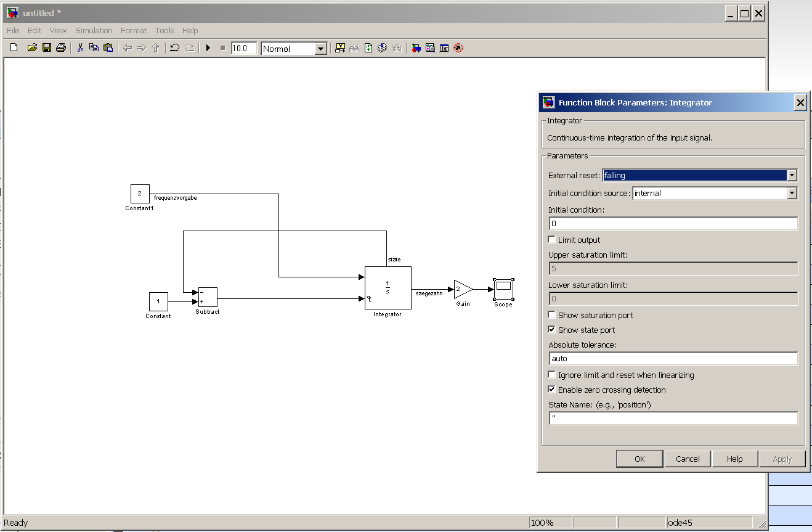Toggle the Show state port checkbox
The height and width of the screenshot is (532, 812).
click(552, 330)
